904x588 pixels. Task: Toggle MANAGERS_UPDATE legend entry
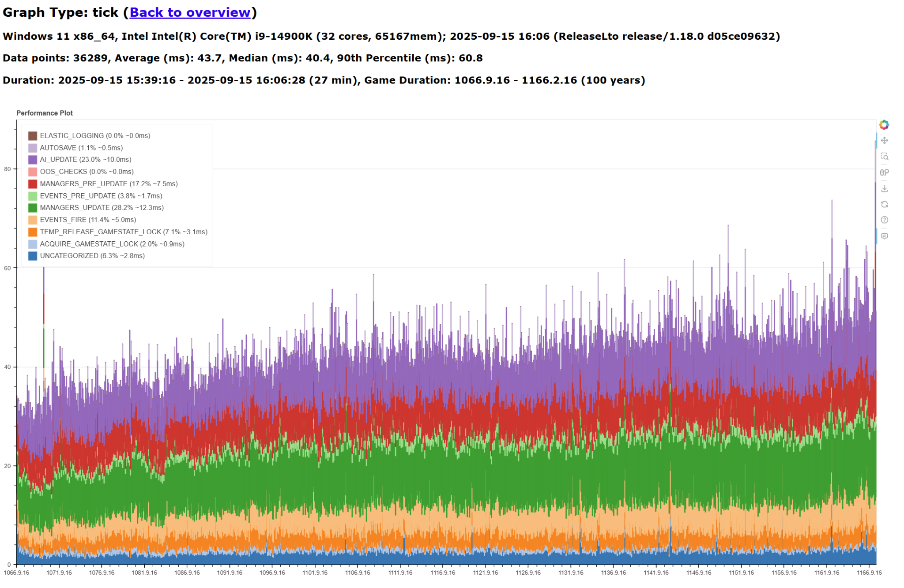coord(102,208)
